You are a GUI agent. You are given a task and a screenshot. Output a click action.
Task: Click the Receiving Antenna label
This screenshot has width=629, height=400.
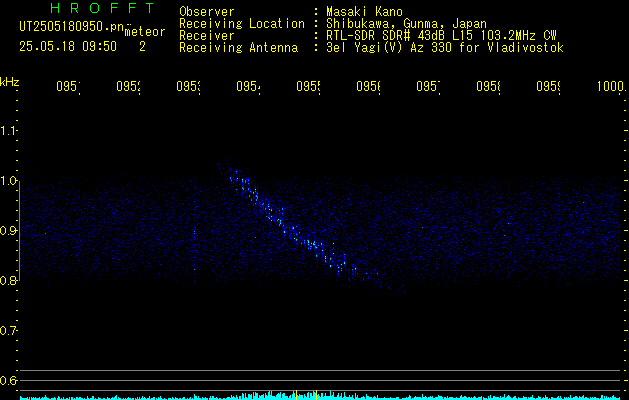[238, 48]
